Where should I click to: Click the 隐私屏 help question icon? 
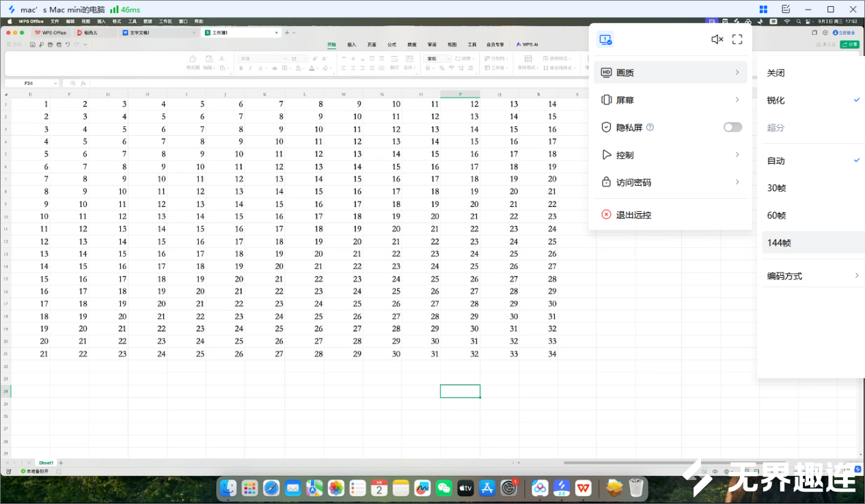pyautogui.click(x=650, y=127)
